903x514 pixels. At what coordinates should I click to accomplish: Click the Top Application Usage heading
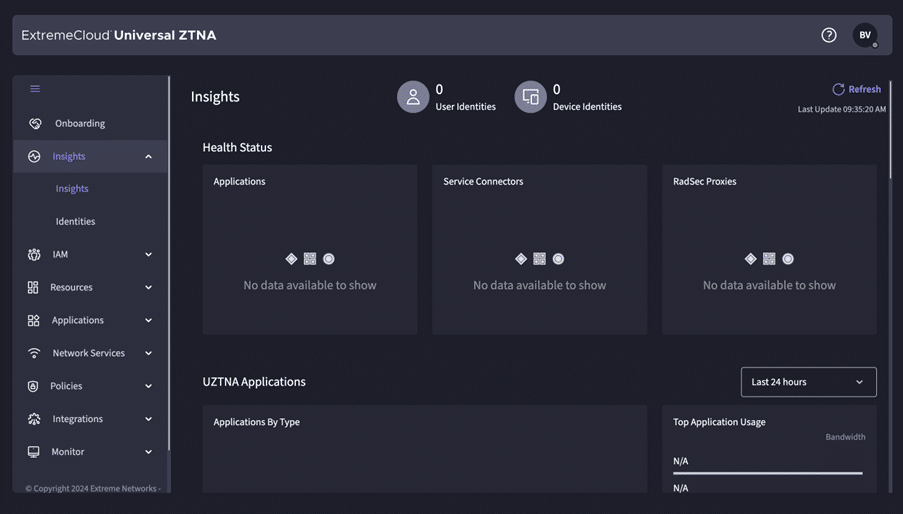tap(719, 422)
